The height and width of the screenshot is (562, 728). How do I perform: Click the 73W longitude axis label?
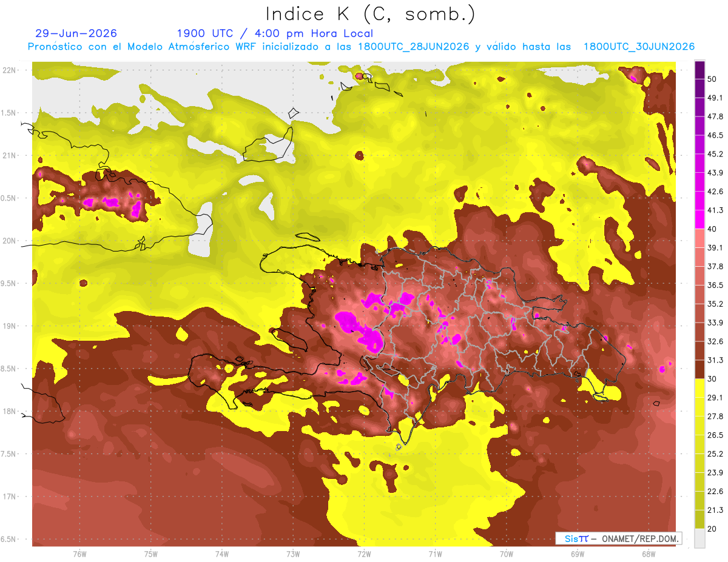(292, 554)
